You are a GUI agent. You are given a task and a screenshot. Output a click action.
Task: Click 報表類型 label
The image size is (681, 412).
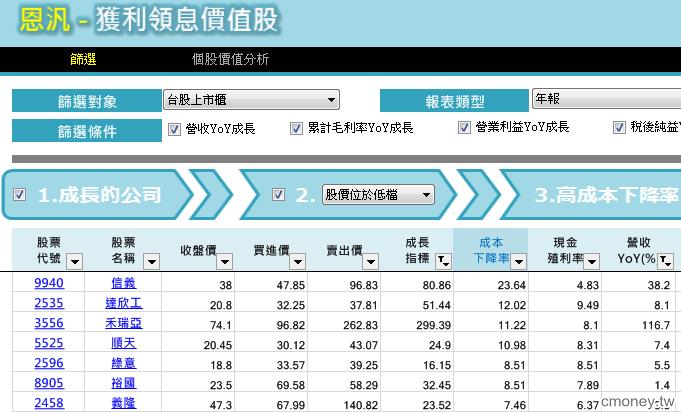[454, 101]
